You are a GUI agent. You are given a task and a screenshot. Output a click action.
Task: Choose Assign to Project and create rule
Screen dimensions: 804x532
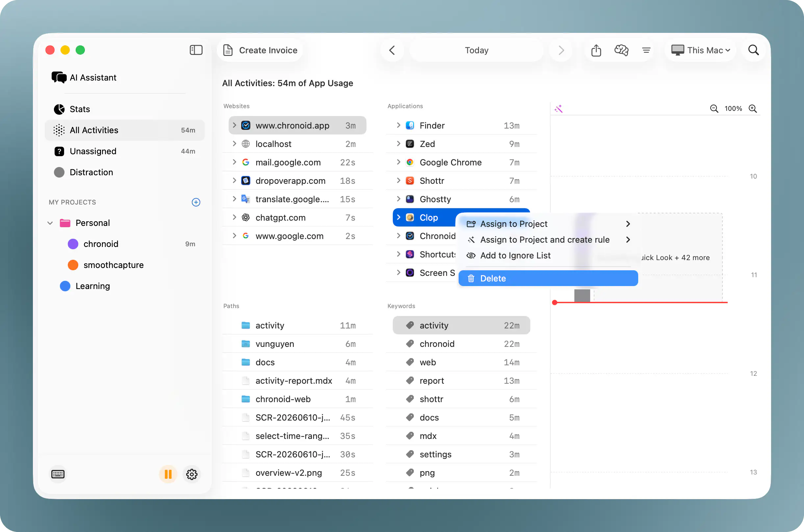[x=548, y=240]
